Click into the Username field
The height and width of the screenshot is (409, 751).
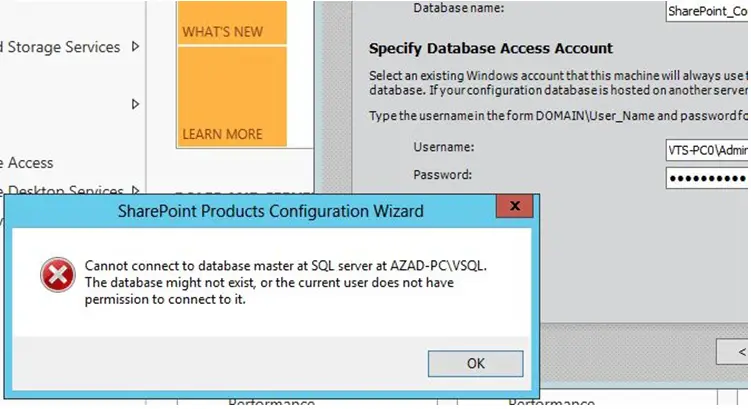click(706, 149)
